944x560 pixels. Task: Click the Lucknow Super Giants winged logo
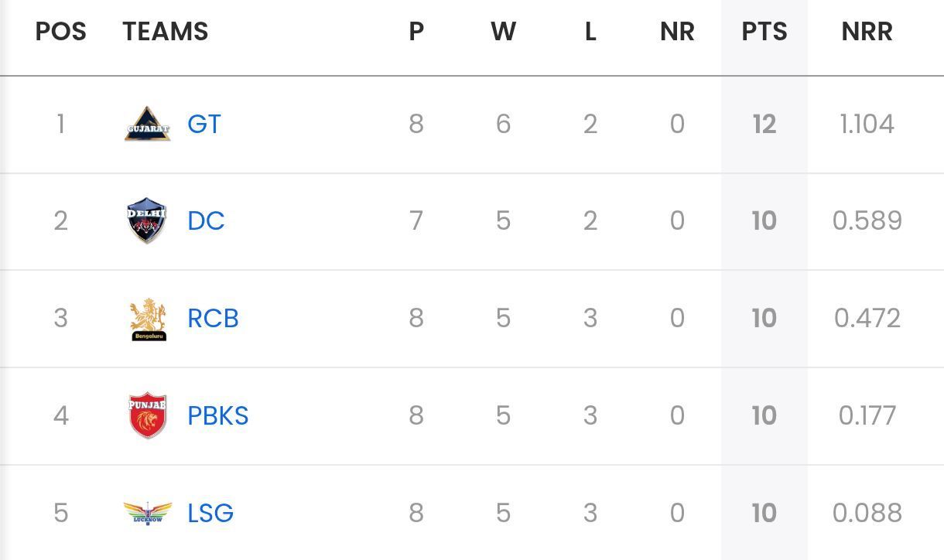(x=147, y=513)
